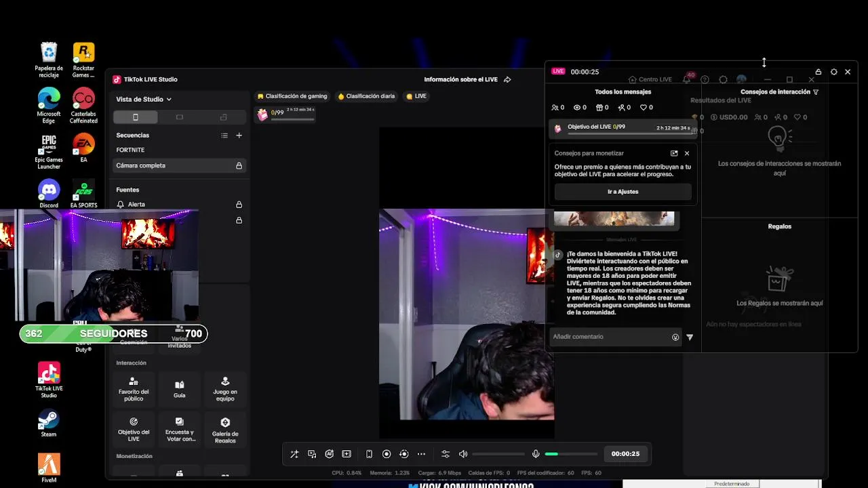Adjust the speaker volume slider

tap(498, 454)
